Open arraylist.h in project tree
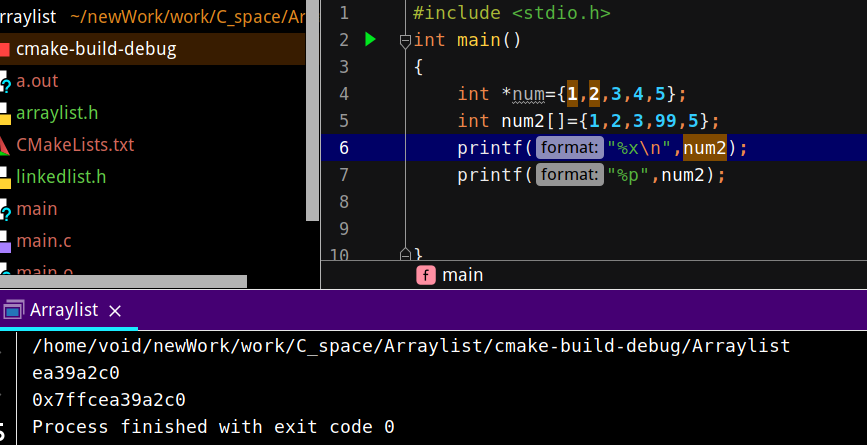This screenshot has width=867, height=445. point(58,113)
